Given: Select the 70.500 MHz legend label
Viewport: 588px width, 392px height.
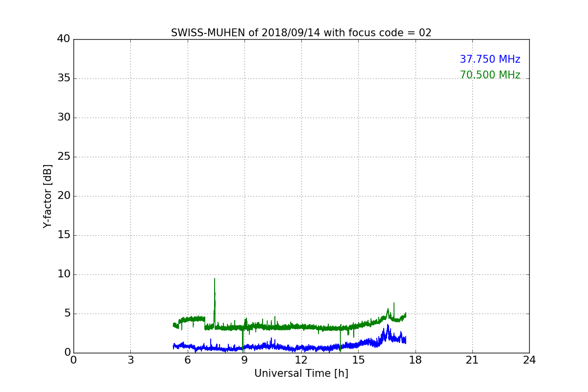Looking at the screenshot, I should pos(490,75).
